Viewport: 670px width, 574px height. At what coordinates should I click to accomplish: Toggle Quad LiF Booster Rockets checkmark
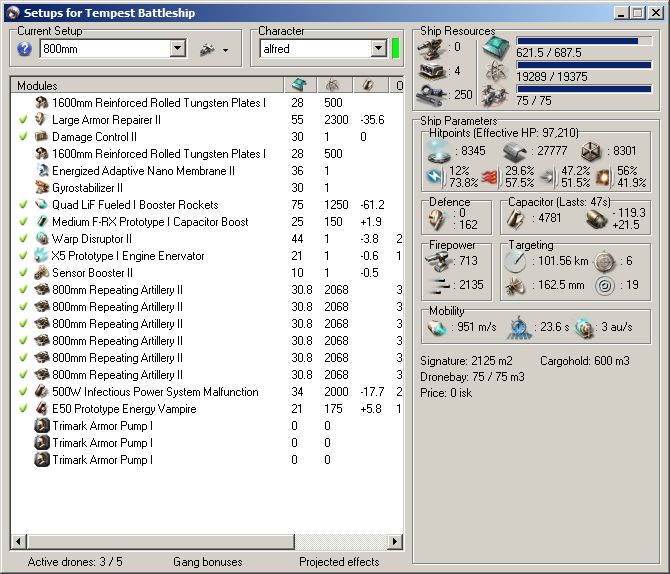pos(24,204)
